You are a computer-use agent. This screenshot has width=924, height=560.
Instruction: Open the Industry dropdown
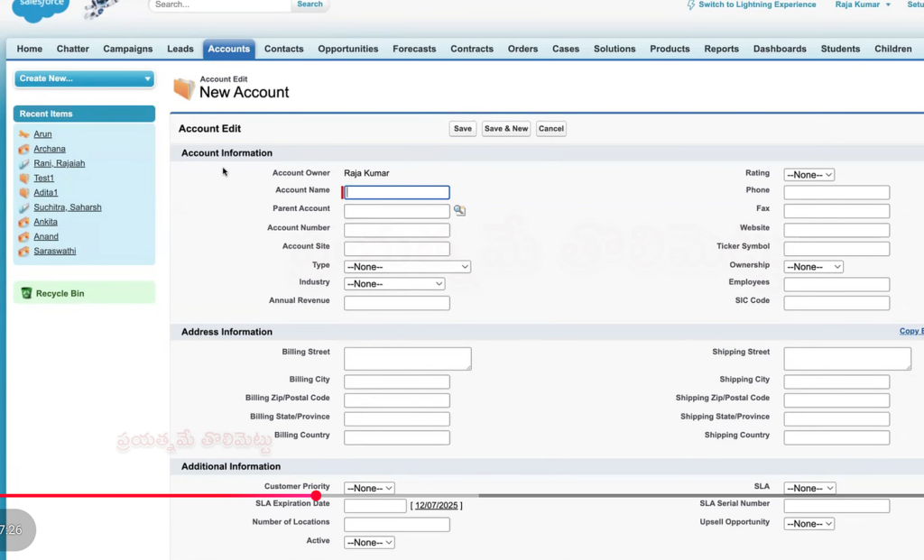(394, 283)
